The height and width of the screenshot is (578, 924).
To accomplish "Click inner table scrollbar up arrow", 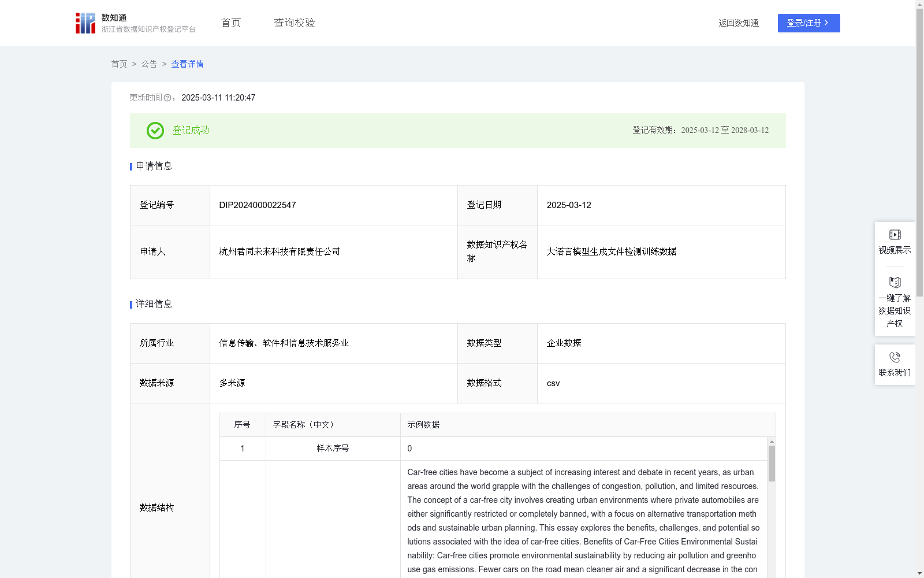I will point(772,441).
